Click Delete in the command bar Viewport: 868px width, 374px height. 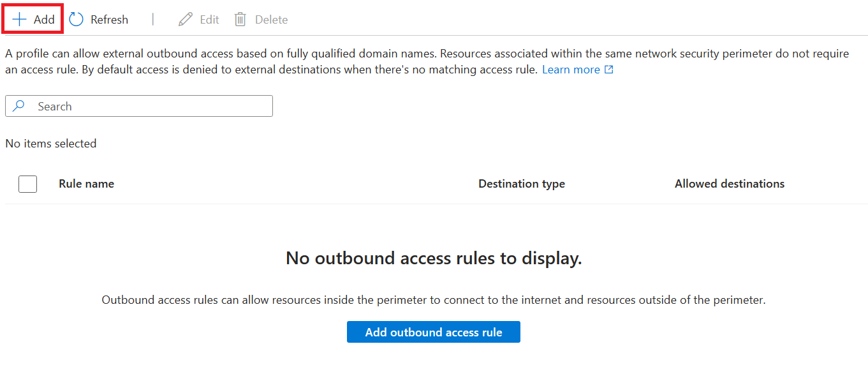[x=260, y=19]
